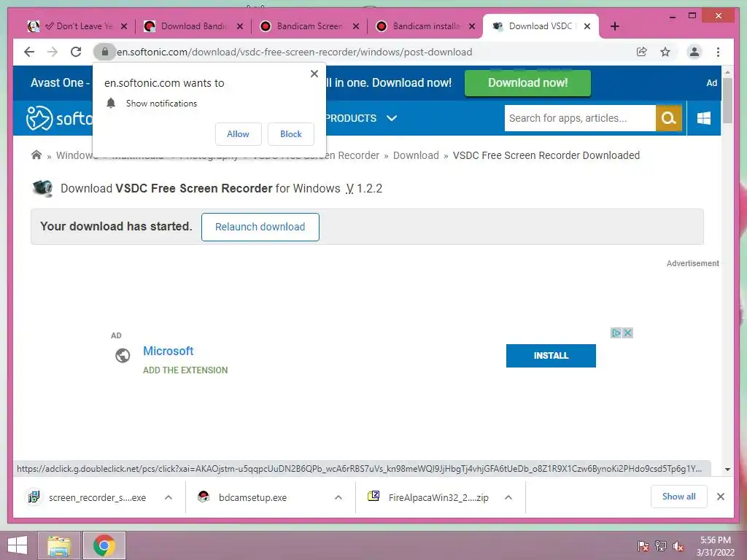Viewport: 747px width, 560px height.
Task: Click the Softonic logo
Action: (x=58, y=118)
